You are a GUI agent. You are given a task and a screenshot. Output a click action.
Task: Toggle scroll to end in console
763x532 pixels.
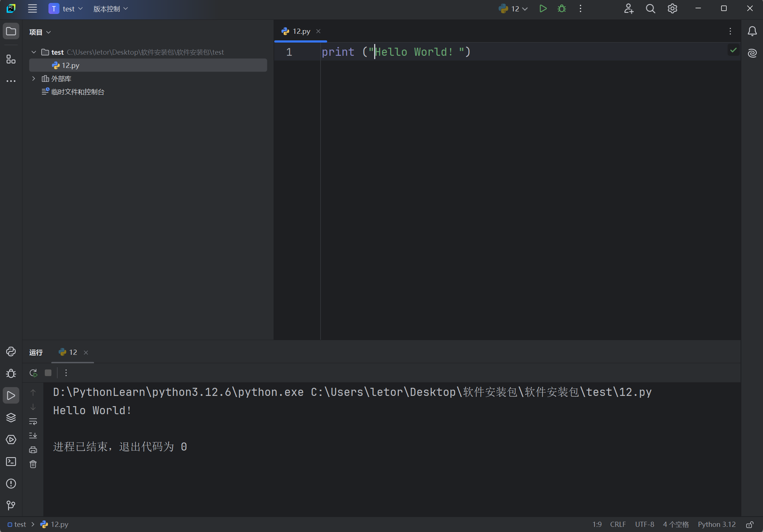point(33,436)
